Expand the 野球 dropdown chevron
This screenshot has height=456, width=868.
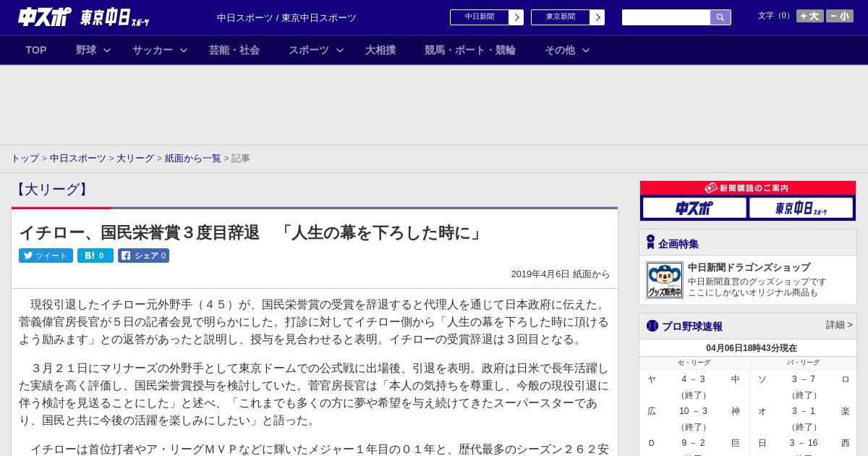[x=107, y=50]
